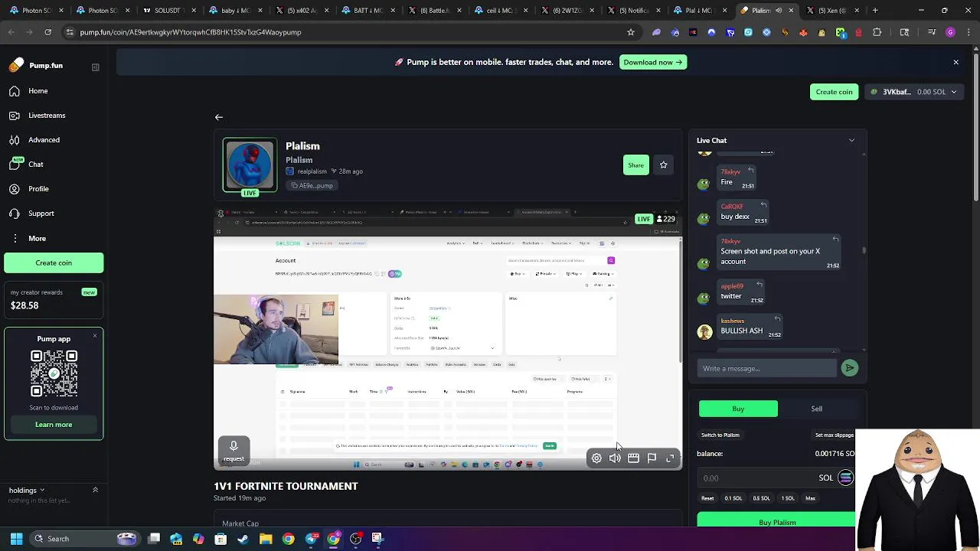Reply to the 'Fire' chat message
The image size is (980, 551).
click(x=751, y=171)
